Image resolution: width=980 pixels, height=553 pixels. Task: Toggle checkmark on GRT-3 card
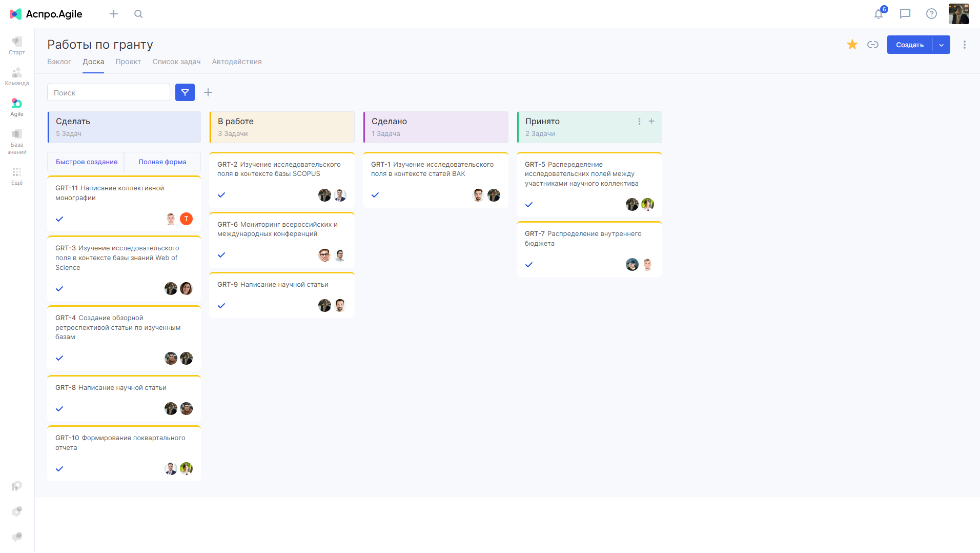click(59, 289)
